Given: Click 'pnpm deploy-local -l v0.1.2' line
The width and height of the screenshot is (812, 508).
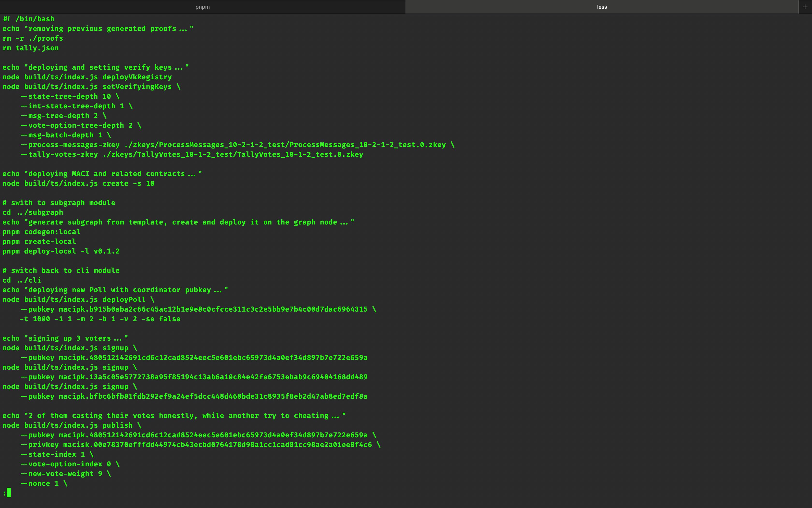Looking at the screenshot, I should click(61, 251).
